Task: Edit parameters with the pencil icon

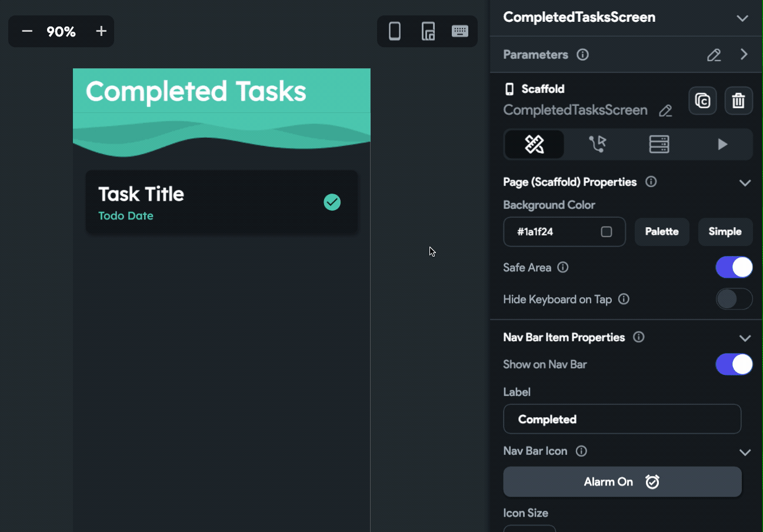Action: 714,55
